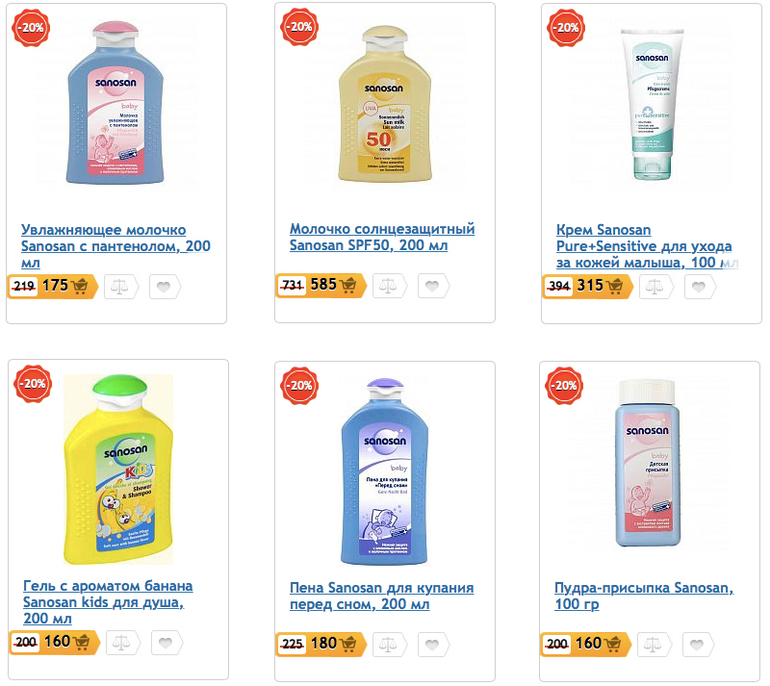Compare the Sanosan powder 100 гр
The height and width of the screenshot is (686, 770).
[x=654, y=644]
